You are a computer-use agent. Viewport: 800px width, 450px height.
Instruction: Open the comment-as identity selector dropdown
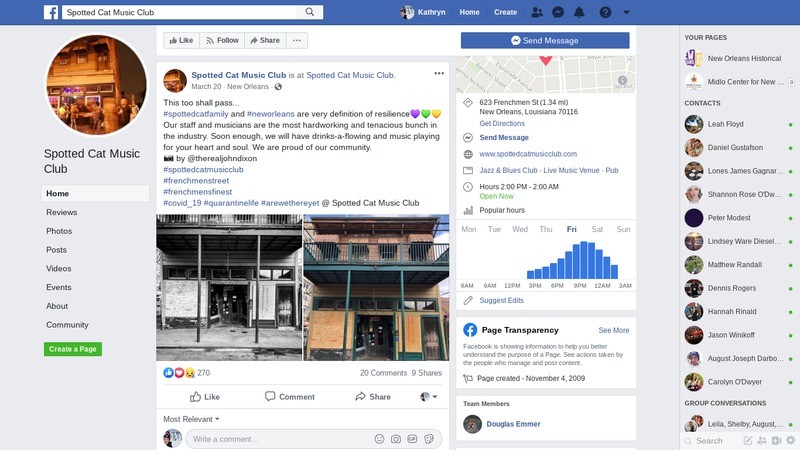point(429,396)
